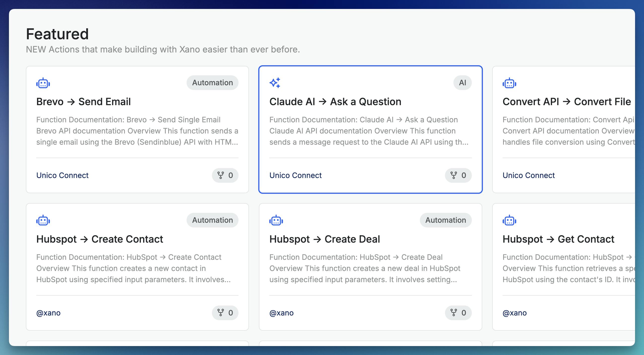Open the Brevo → Send Email title

(83, 102)
